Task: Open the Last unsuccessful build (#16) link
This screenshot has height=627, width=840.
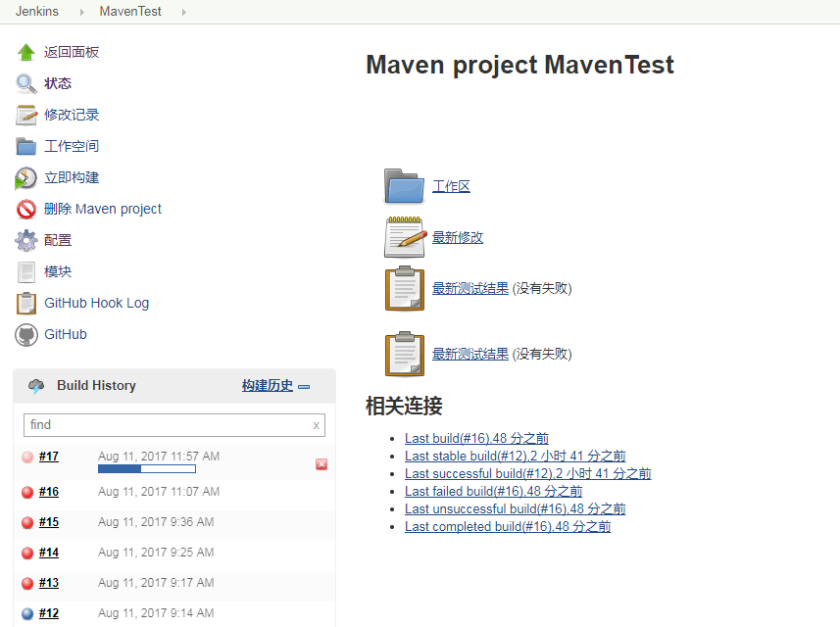Action: point(516,509)
